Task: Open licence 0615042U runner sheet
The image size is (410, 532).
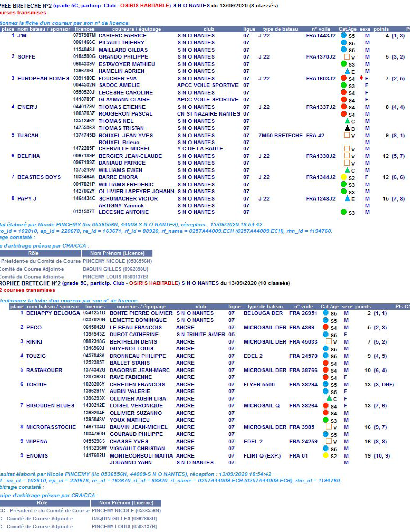Action: [94, 327]
